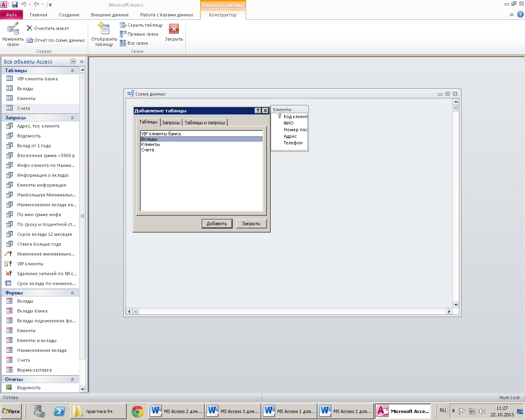Click icon of Изменение минимально... update query

[x=8, y=253]
